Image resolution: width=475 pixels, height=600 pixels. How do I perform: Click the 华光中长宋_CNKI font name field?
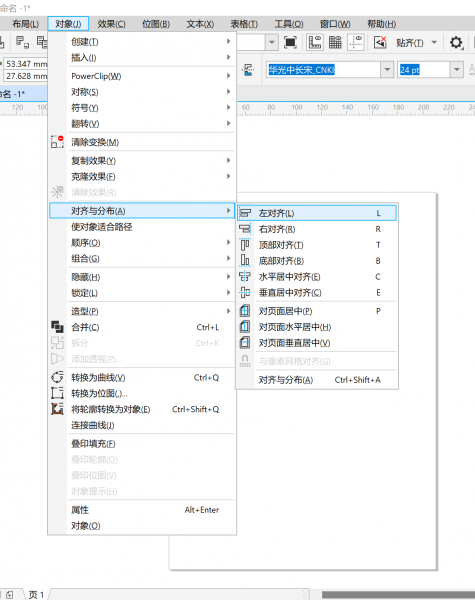pyautogui.click(x=324, y=70)
